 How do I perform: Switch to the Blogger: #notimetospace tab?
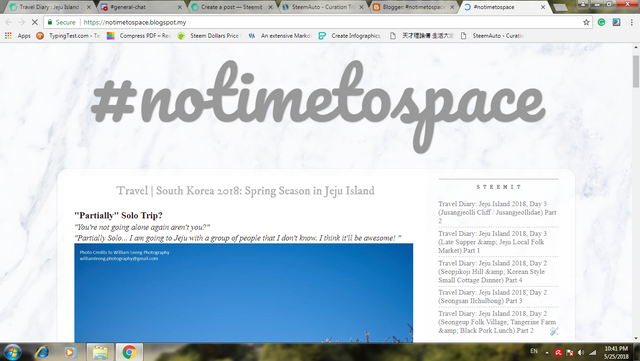click(x=412, y=7)
